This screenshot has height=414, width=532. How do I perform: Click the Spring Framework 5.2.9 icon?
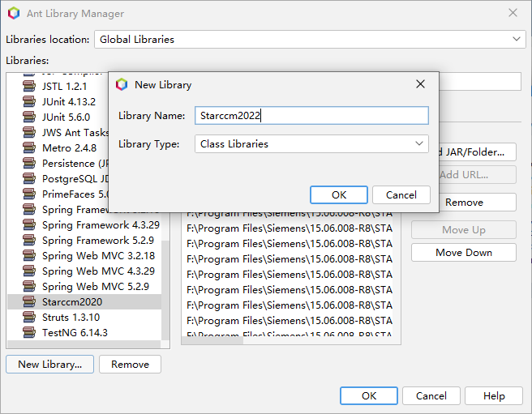[29, 240]
